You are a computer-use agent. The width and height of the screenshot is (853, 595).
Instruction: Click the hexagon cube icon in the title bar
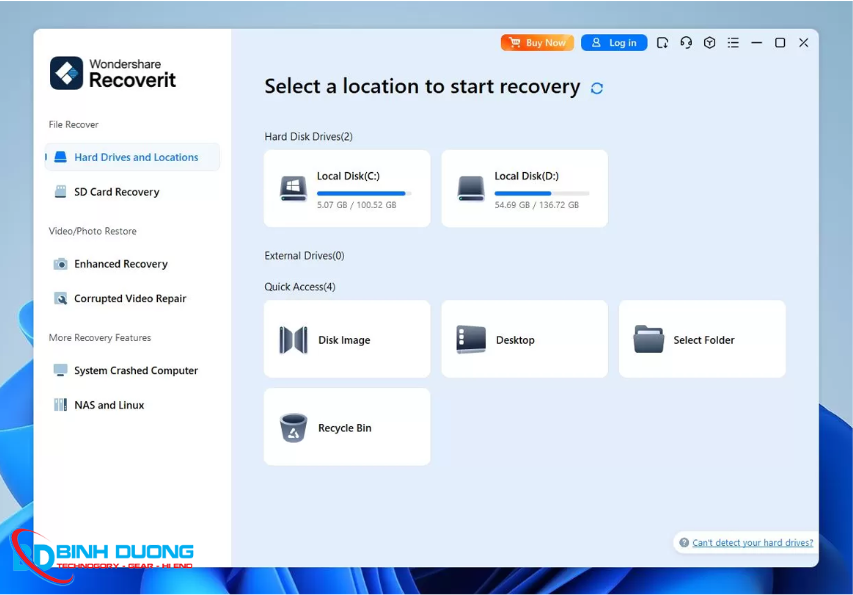(709, 42)
